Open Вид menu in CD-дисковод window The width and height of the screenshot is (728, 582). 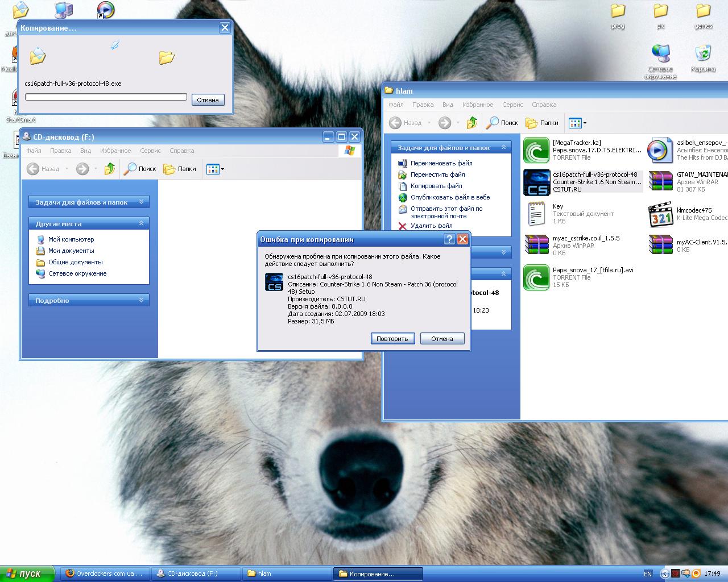click(85, 151)
